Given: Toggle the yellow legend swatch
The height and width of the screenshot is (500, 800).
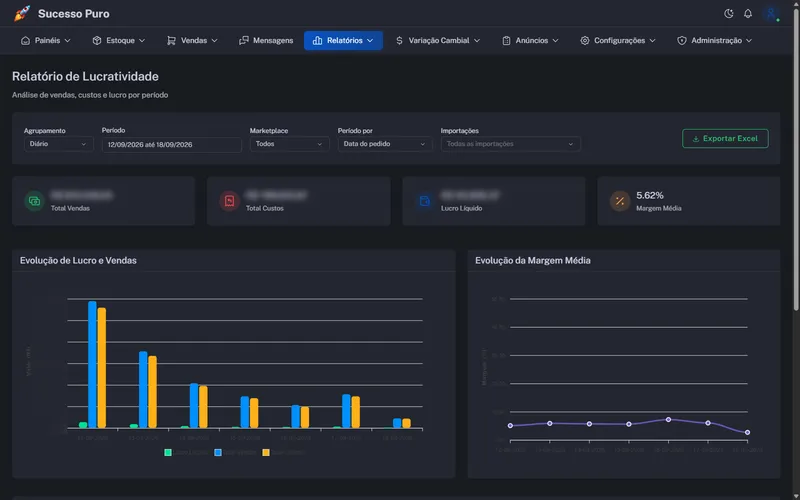Looking at the screenshot, I should pyautogui.click(x=266, y=453).
